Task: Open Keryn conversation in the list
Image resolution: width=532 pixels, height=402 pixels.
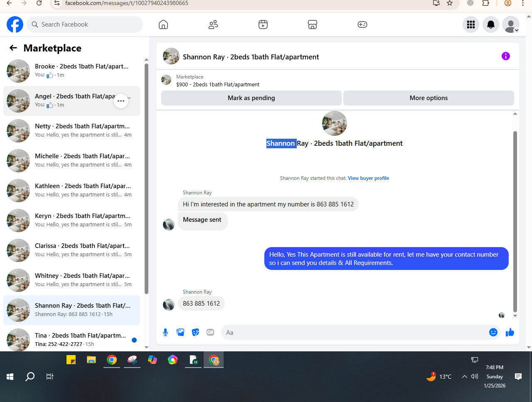Action: pos(71,221)
